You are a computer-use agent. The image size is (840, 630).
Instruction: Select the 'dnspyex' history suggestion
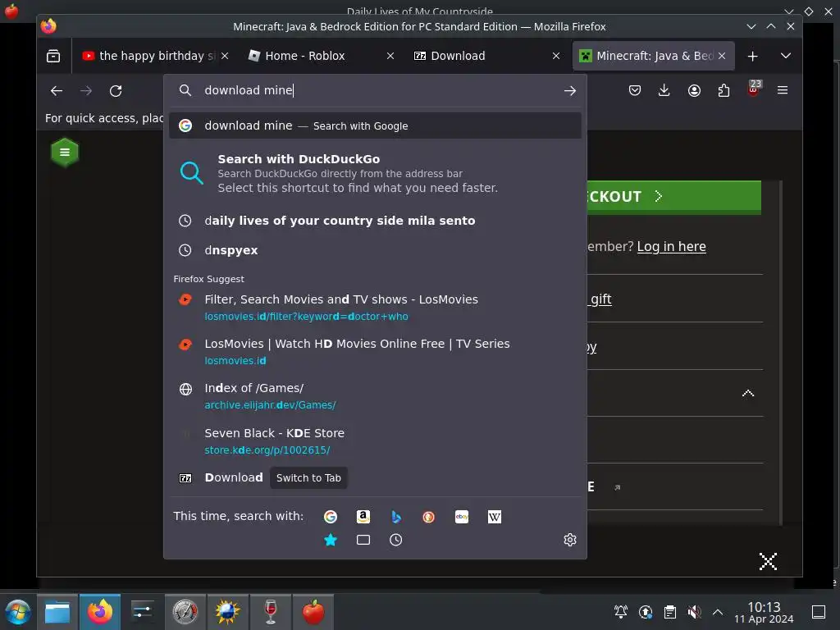click(x=375, y=250)
